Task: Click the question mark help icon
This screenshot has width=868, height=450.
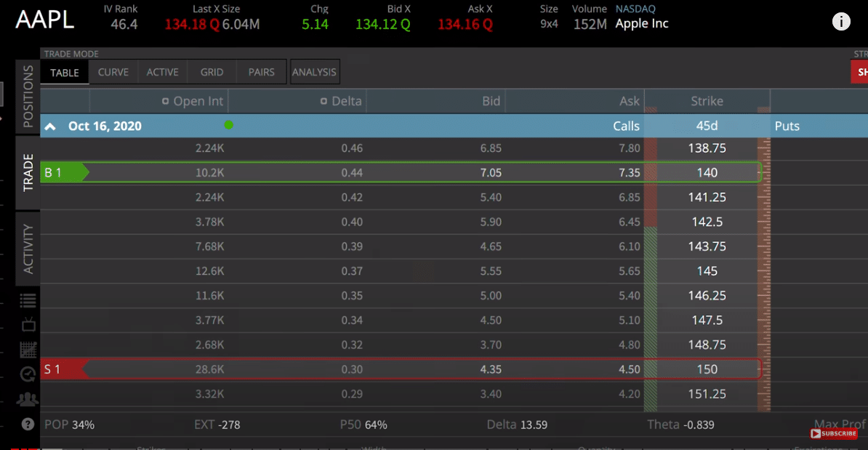Action: click(x=28, y=425)
